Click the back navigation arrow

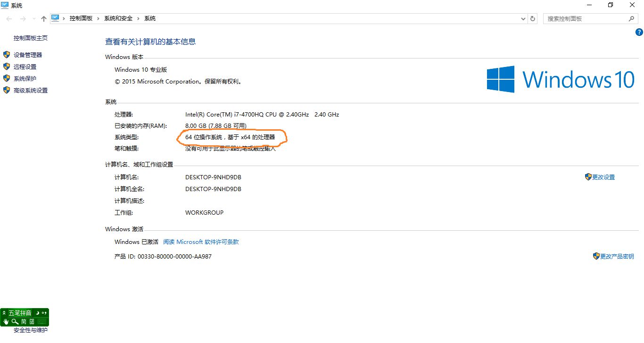coord(9,18)
